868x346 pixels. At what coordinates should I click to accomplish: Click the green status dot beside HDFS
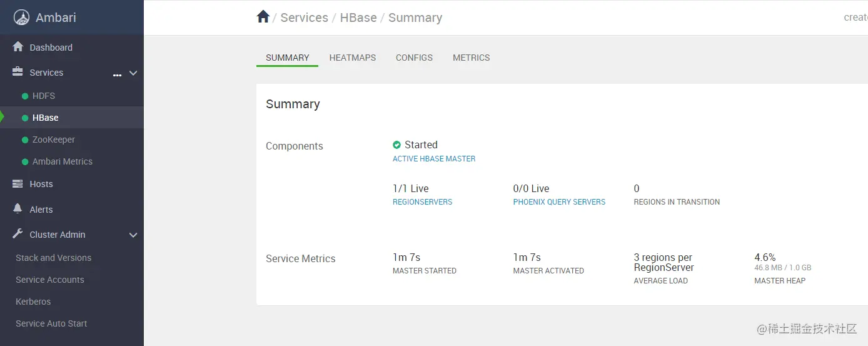tap(25, 96)
